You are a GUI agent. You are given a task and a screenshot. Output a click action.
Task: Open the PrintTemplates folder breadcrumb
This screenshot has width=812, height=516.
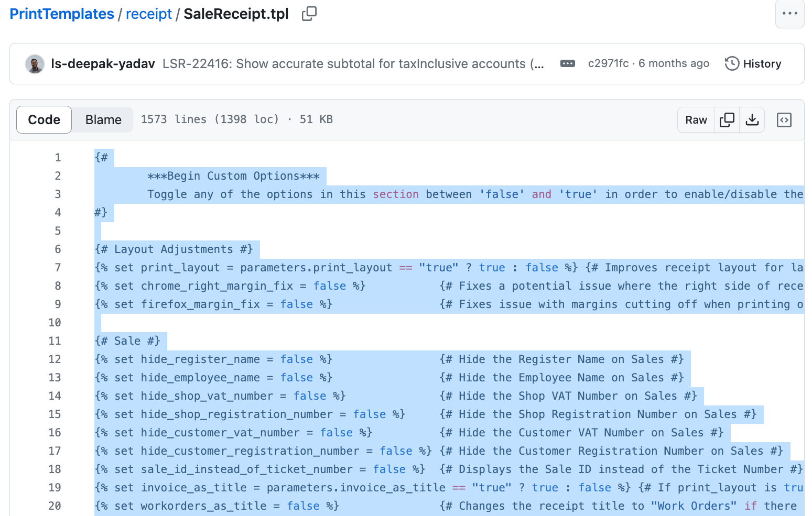click(62, 14)
